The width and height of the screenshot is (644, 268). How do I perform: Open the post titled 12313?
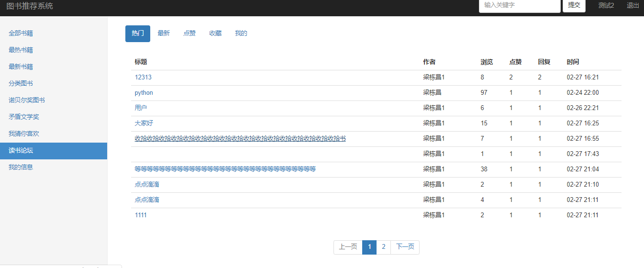(143, 77)
